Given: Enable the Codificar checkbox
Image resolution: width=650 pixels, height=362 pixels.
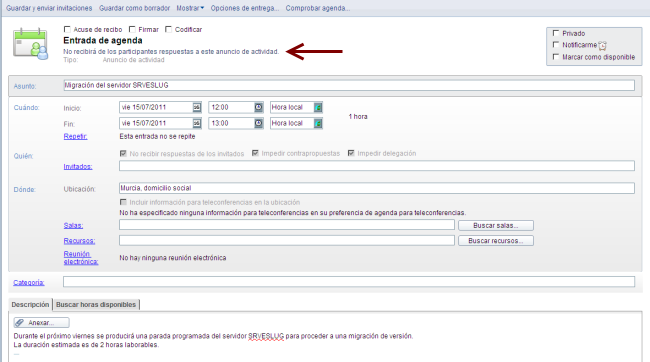Looking at the screenshot, I should click(168, 29).
